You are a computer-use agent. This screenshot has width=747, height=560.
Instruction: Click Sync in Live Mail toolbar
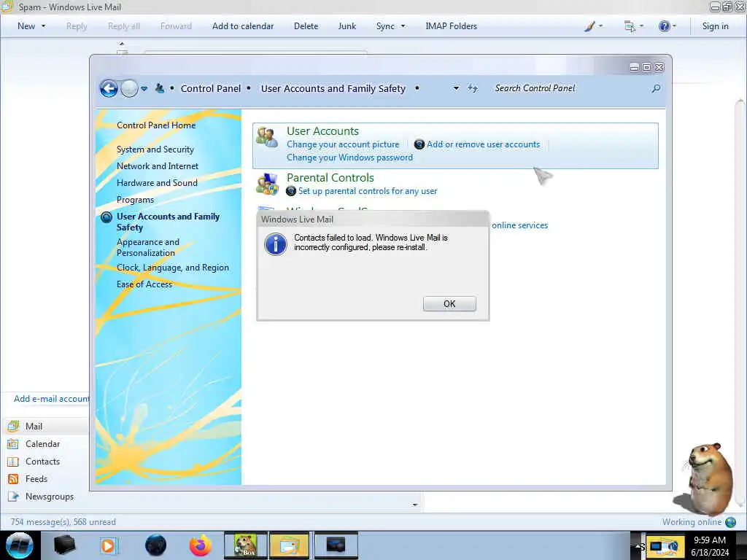pyautogui.click(x=385, y=26)
